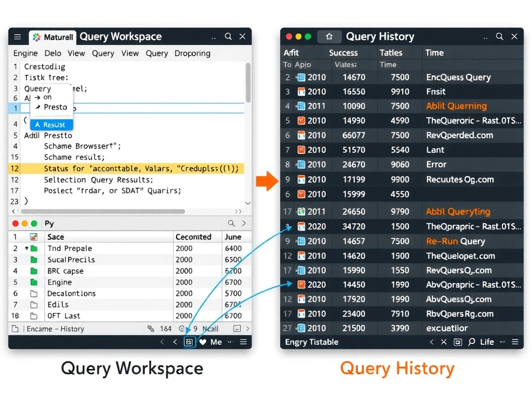Click the panel layout icon in status bar

click(237, 328)
